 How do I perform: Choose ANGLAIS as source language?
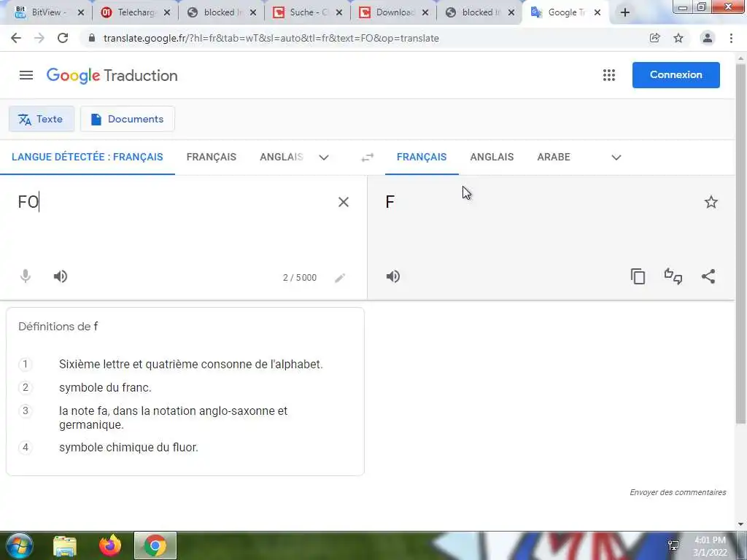point(281,157)
